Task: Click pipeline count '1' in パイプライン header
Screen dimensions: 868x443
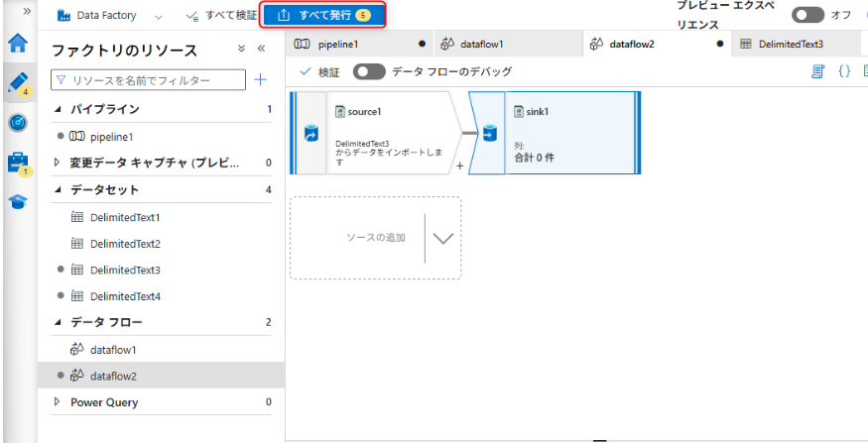Action: [x=270, y=109]
